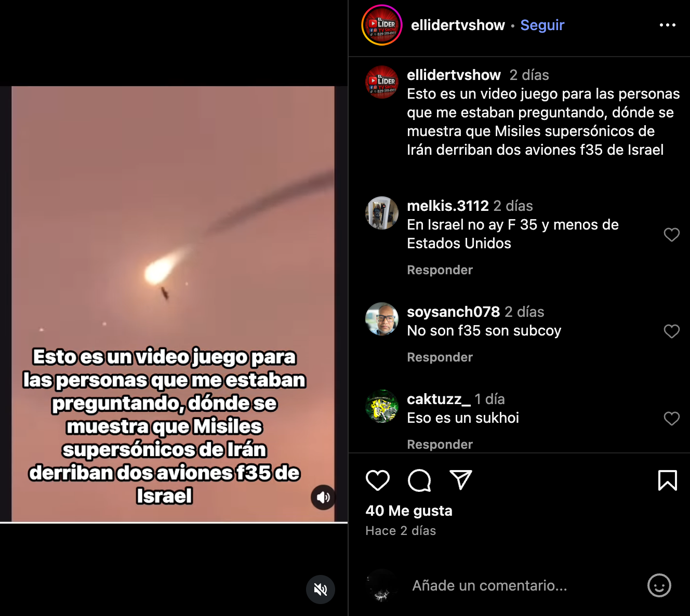Share post with paper plane icon
The height and width of the screenshot is (616, 690).
[x=461, y=480]
